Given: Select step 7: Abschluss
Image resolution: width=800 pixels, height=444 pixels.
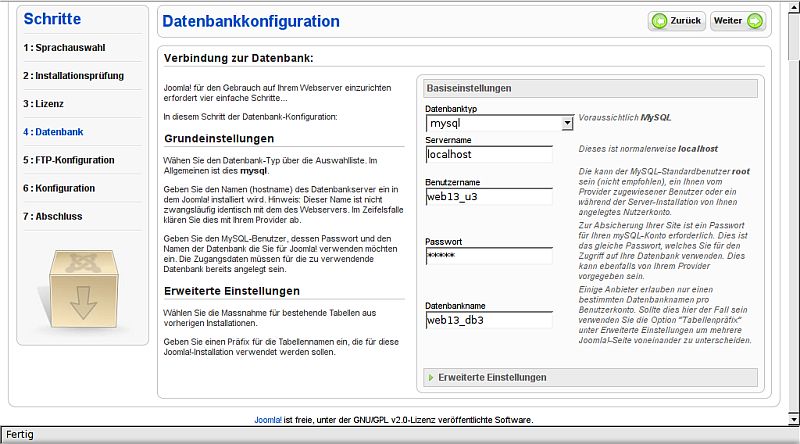Looking at the screenshot, I should point(53,216).
